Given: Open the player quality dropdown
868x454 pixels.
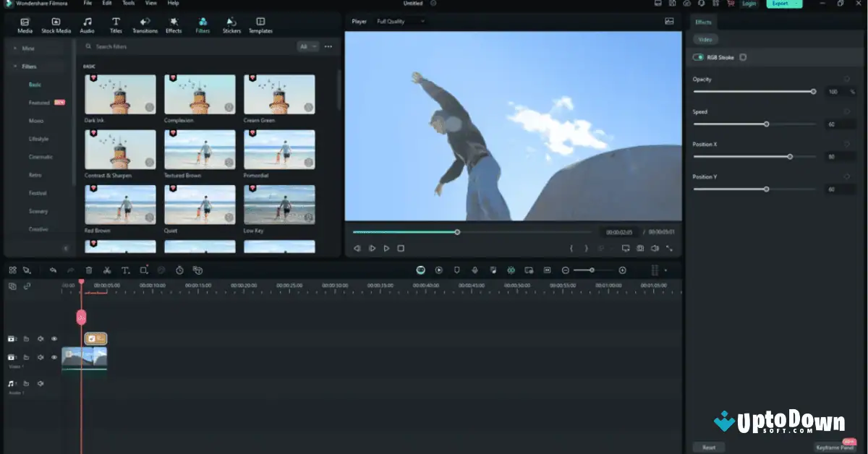Looking at the screenshot, I should tap(401, 21).
